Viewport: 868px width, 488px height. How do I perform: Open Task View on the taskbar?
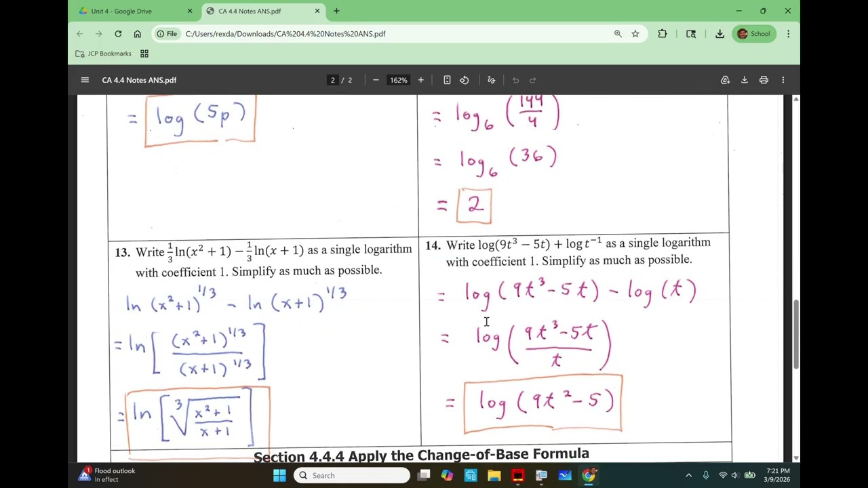(424, 476)
